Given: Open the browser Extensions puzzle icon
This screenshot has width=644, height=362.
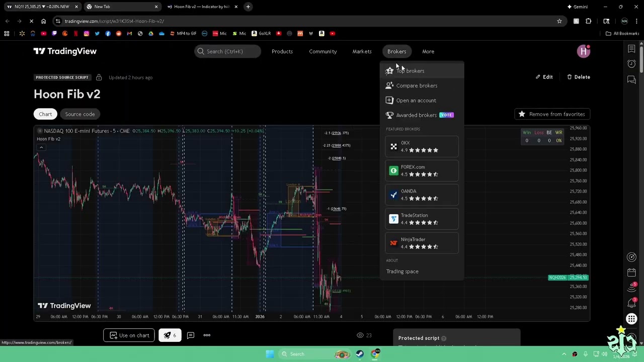Looking at the screenshot, I should (588, 21).
